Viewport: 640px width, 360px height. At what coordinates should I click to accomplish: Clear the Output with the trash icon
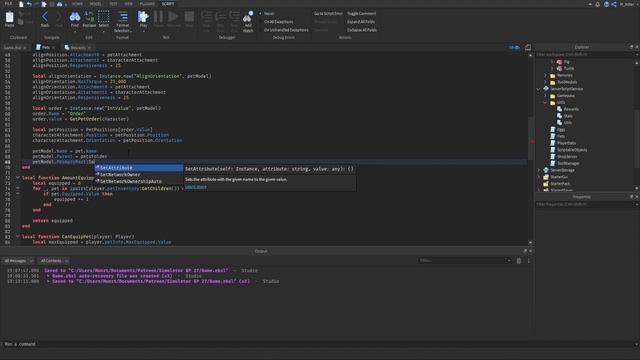coord(519,260)
